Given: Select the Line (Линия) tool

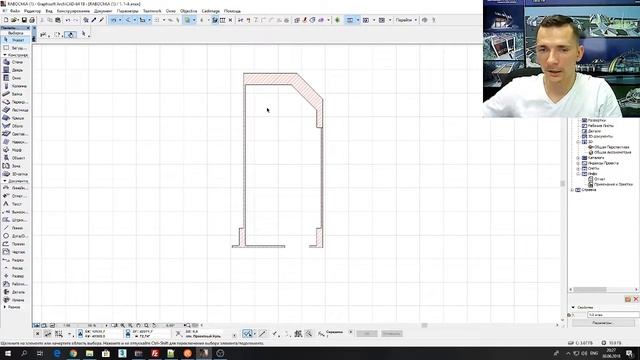Looking at the screenshot, I should (15, 228).
